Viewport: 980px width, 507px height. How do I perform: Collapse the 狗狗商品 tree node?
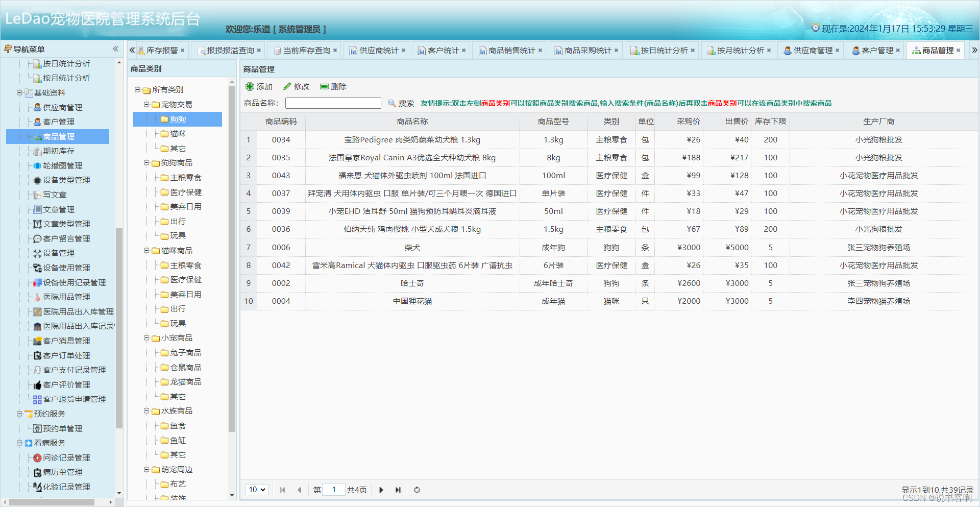point(147,162)
